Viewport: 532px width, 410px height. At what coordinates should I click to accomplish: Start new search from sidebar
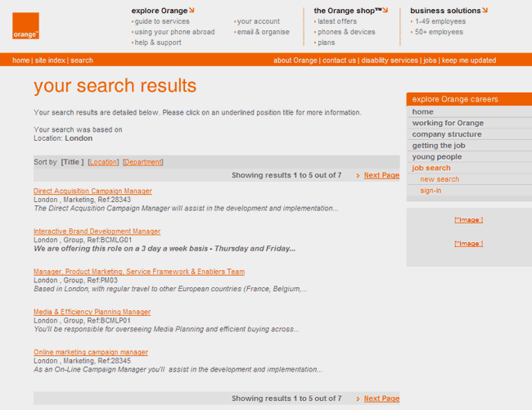440,179
